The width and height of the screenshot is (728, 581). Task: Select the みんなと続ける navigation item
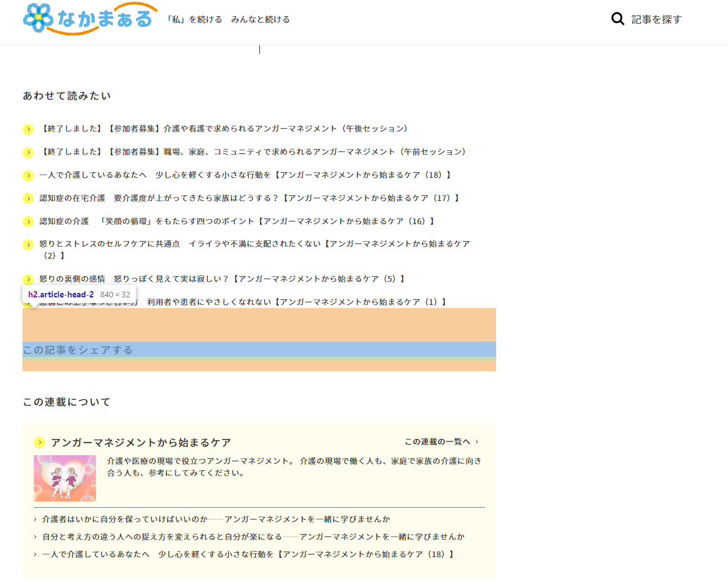[260, 19]
